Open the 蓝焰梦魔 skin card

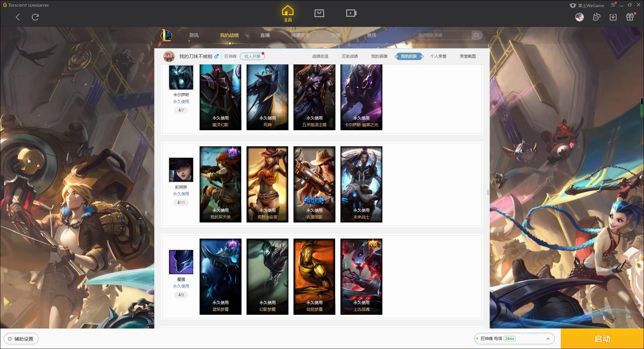click(x=220, y=277)
